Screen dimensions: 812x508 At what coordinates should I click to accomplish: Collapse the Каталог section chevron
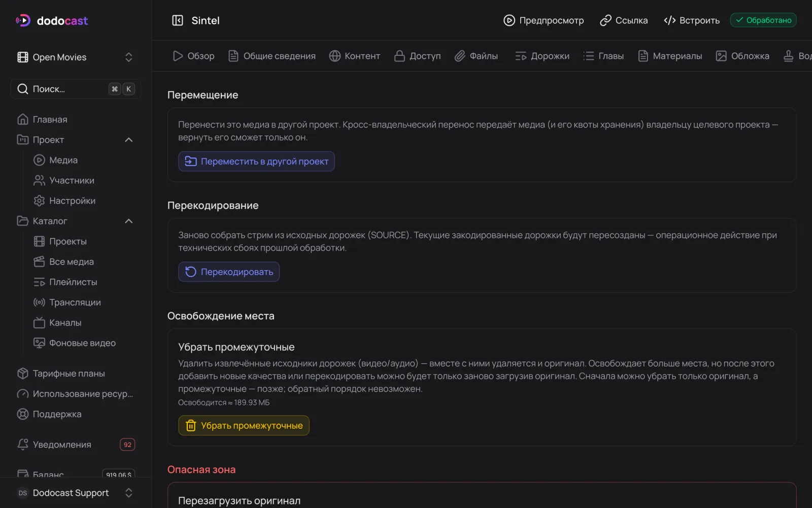(x=129, y=221)
